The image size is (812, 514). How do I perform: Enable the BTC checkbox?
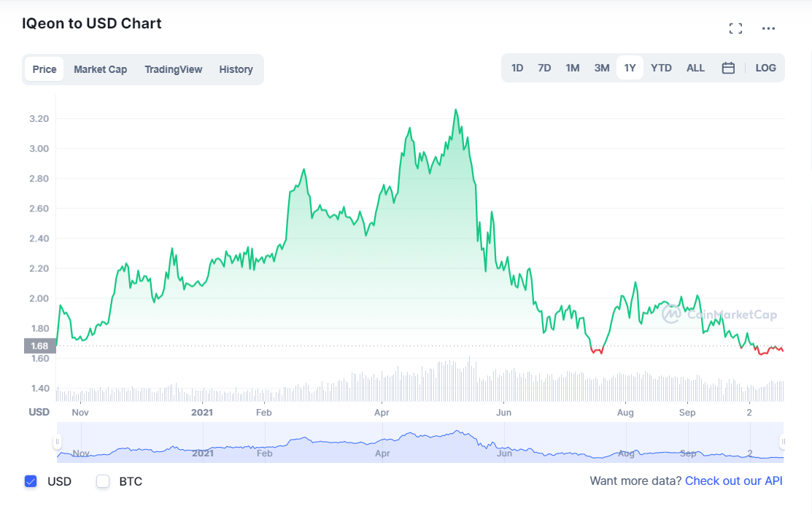pos(103,481)
